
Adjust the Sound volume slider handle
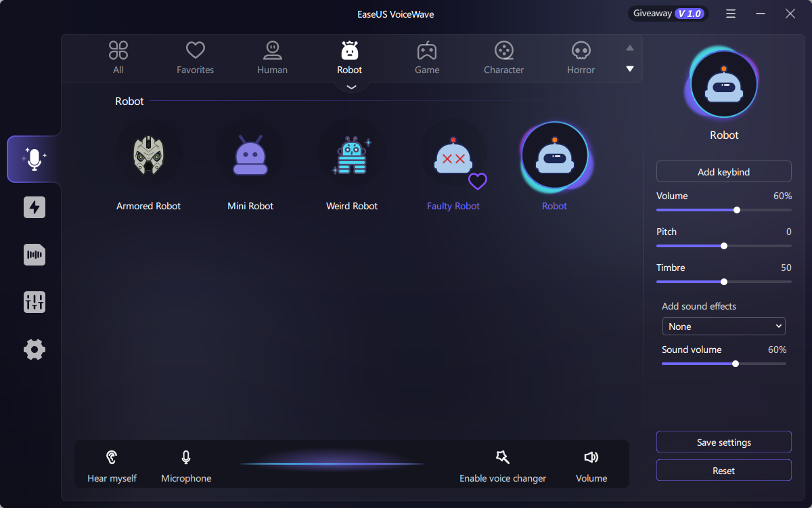click(x=736, y=364)
